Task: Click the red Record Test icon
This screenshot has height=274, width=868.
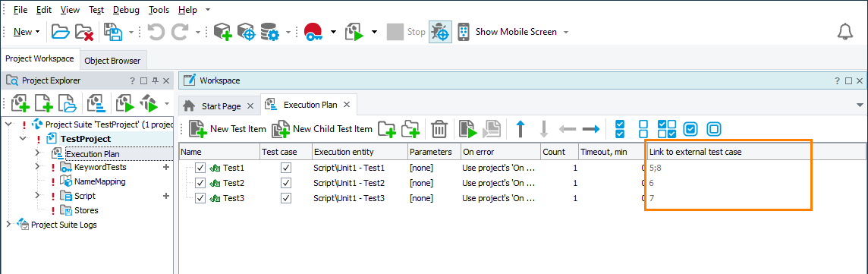Action: click(313, 32)
